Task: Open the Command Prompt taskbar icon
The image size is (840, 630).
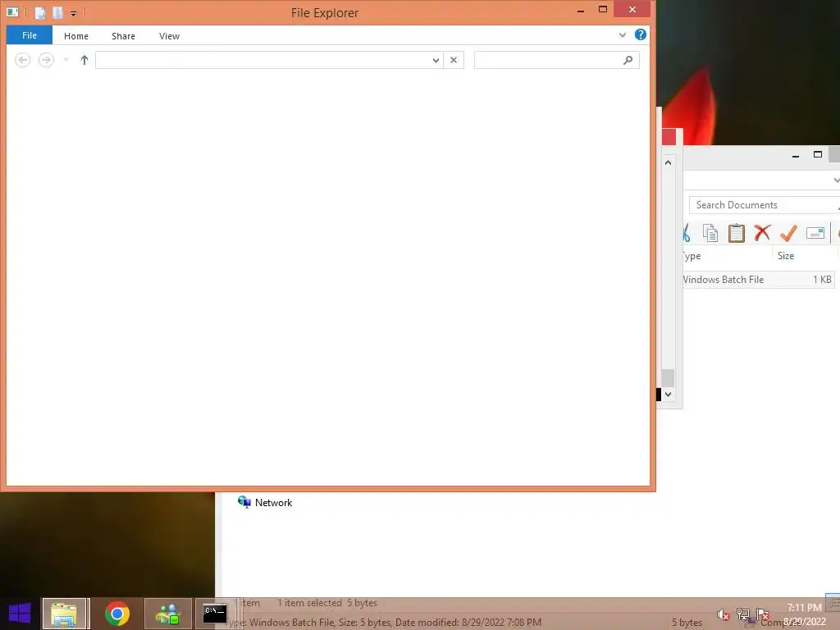Action: (x=215, y=614)
